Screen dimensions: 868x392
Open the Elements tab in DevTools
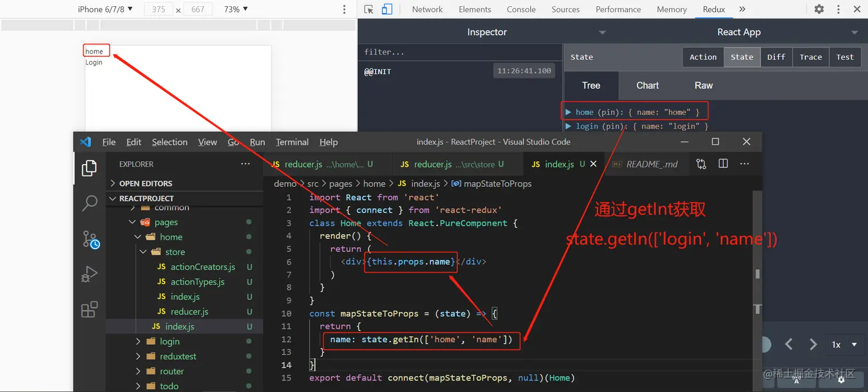click(x=475, y=9)
